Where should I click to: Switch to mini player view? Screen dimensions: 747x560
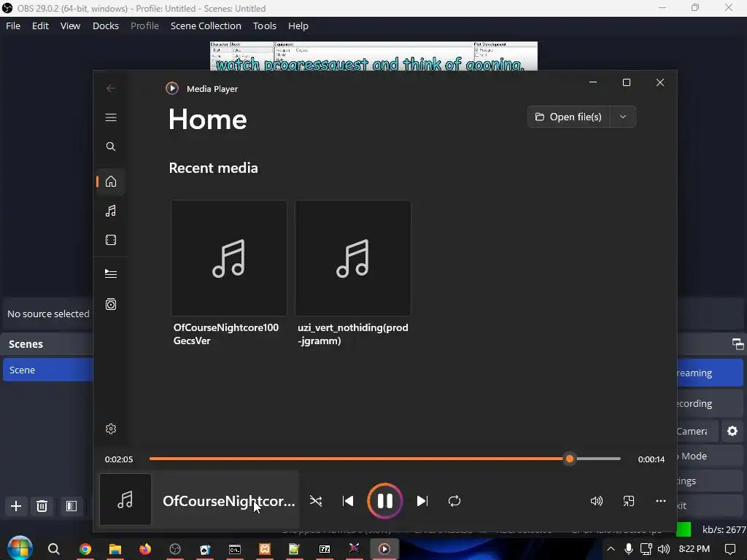[x=629, y=501]
